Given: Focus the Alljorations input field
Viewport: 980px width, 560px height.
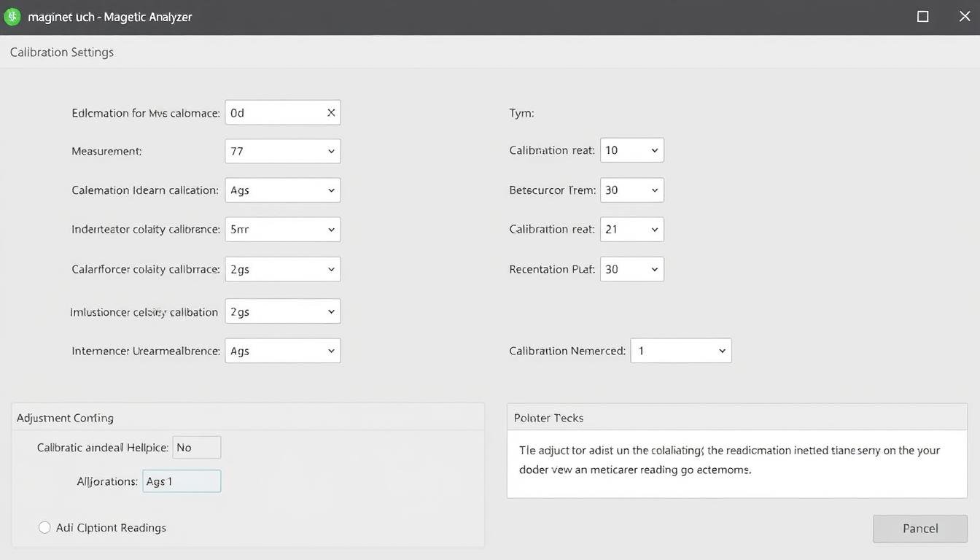Looking at the screenshot, I should click(182, 481).
